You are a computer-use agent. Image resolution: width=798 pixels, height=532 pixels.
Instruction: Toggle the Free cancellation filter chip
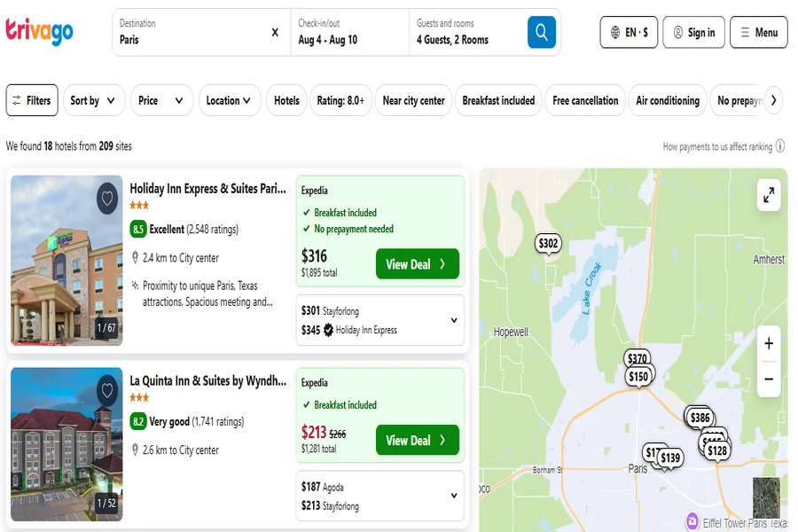[x=585, y=100]
